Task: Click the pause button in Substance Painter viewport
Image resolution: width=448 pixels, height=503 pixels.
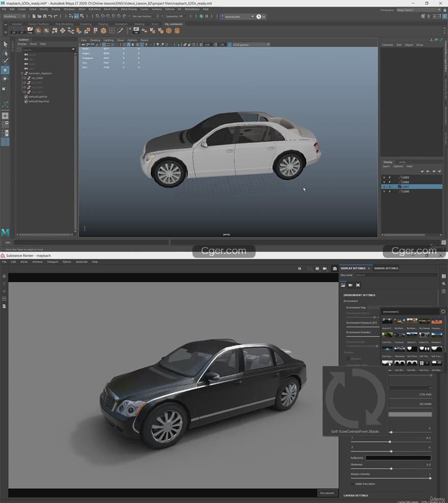Action: pos(300,269)
